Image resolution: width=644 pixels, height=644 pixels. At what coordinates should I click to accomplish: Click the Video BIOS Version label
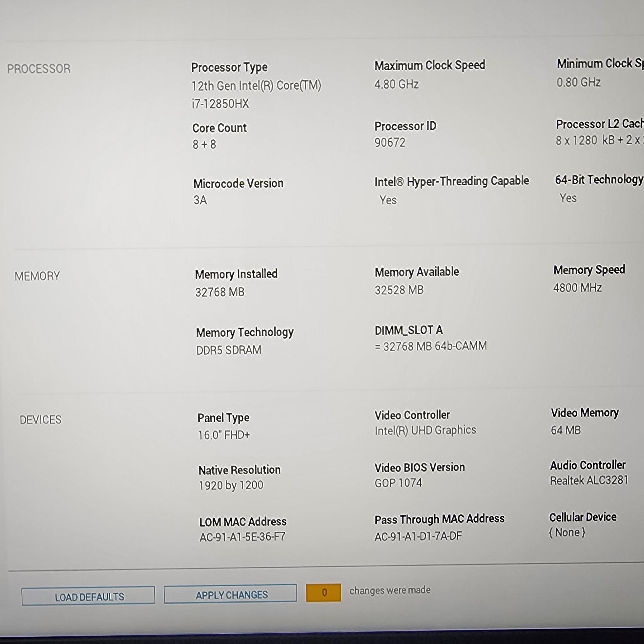click(420, 468)
